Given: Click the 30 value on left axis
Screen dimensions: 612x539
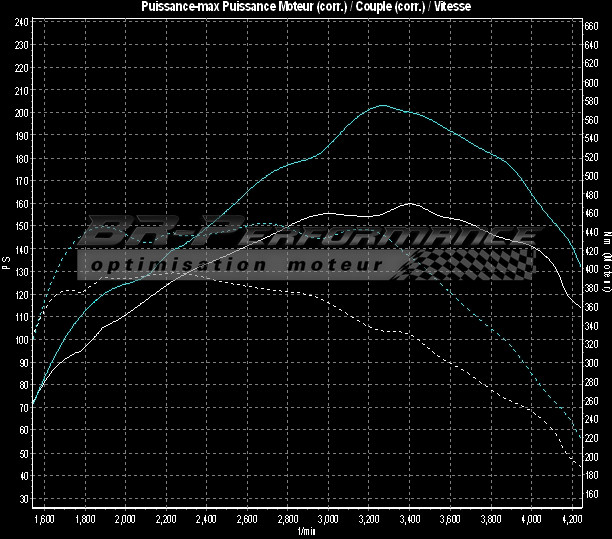Looking at the screenshot, I should (23, 498).
